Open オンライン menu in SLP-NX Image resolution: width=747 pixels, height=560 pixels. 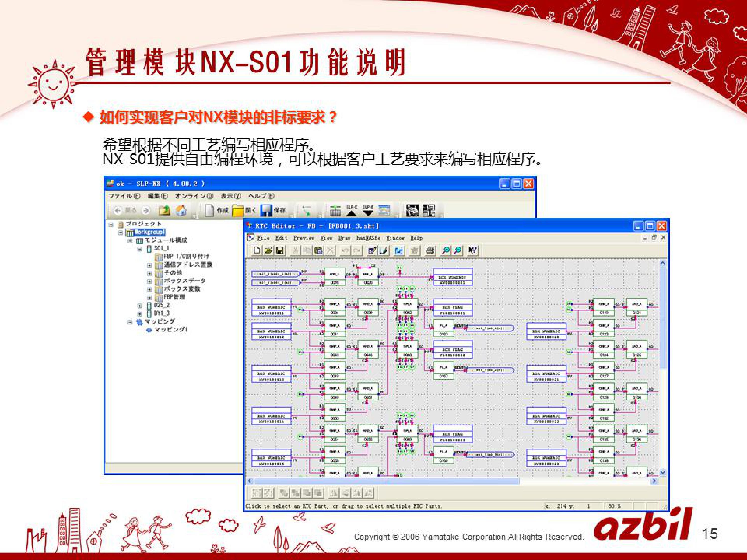click(x=194, y=196)
